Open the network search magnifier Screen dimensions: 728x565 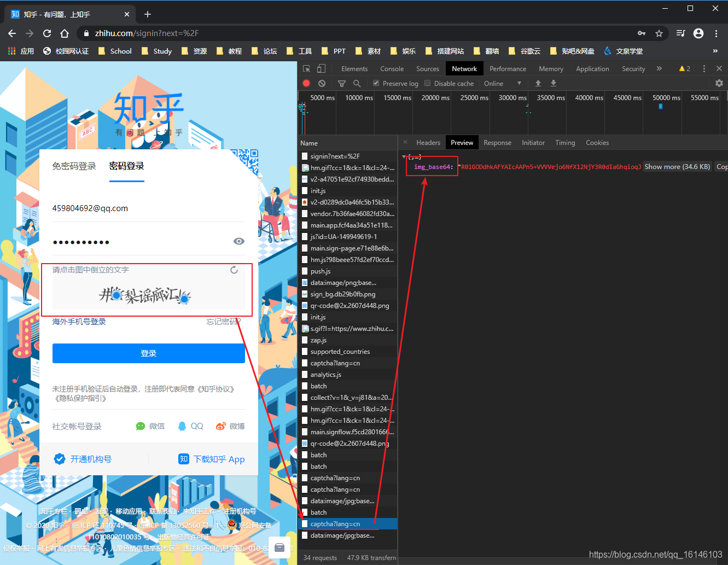click(x=357, y=83)
